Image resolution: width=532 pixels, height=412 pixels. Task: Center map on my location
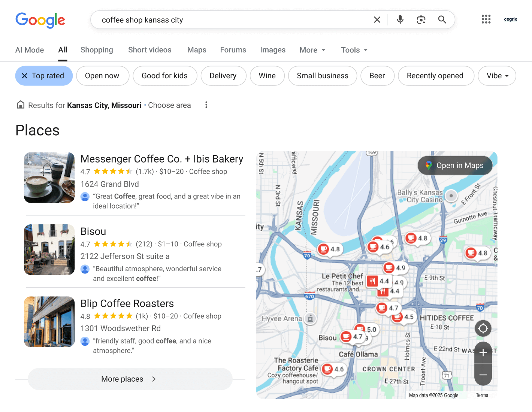(x=483, y=328)
